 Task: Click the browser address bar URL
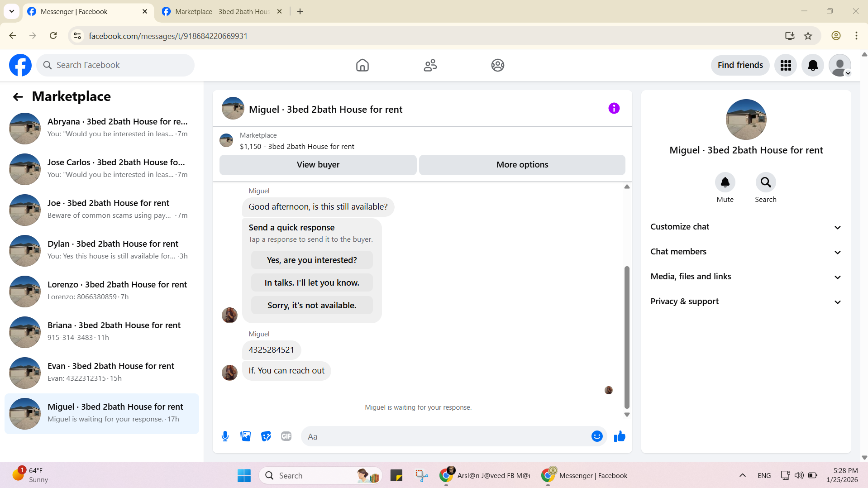[x=168, y=36]
